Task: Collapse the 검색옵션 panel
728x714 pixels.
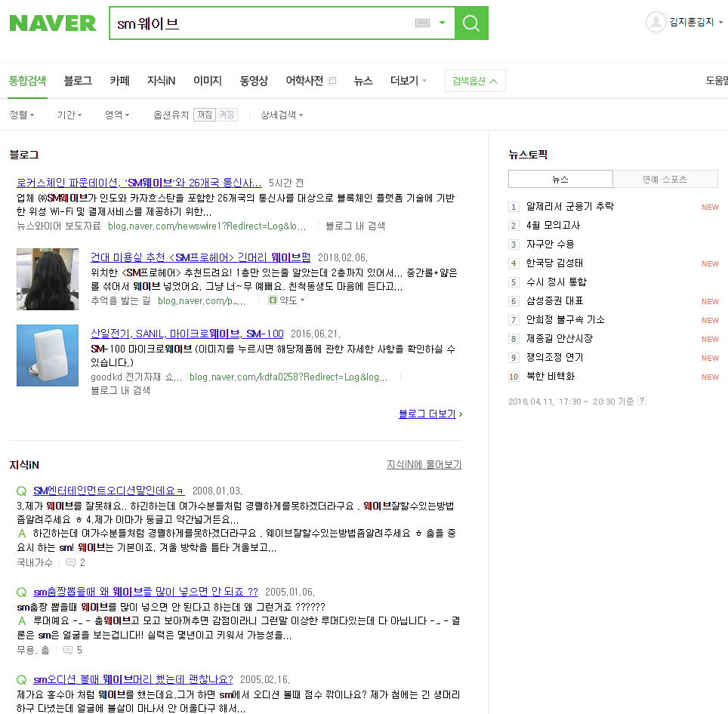Action: click(475, 81)
